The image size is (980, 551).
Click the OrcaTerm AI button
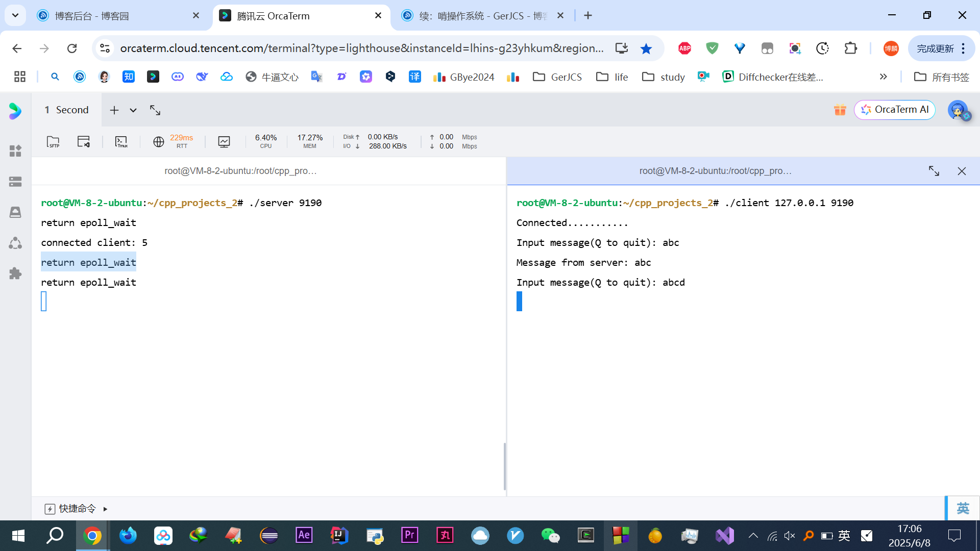(x=894, y=110)
